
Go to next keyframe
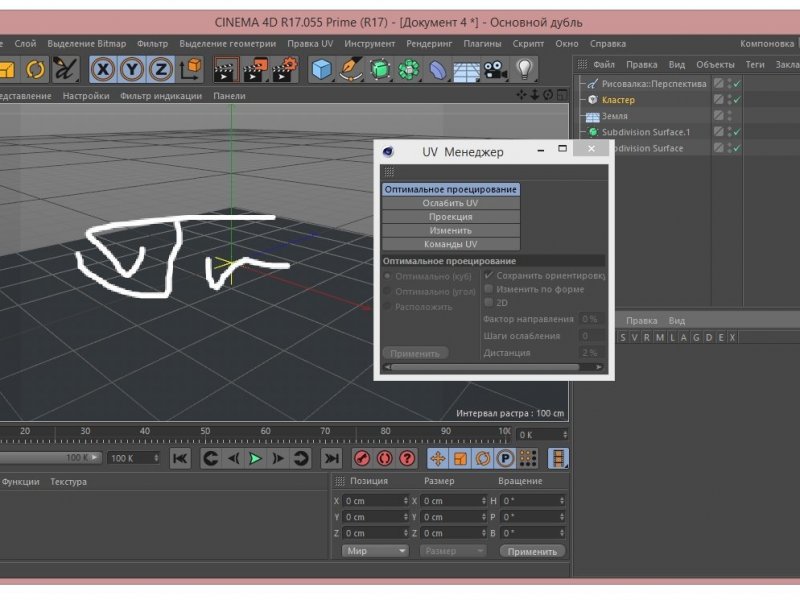pyautogui.click(x=301, y=458)
